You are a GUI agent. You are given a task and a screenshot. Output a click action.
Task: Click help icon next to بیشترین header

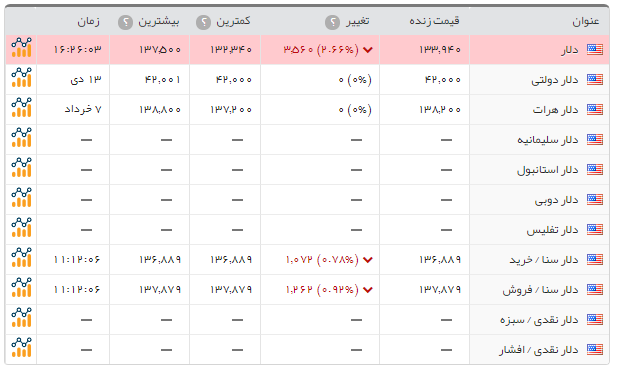point(125,22)
